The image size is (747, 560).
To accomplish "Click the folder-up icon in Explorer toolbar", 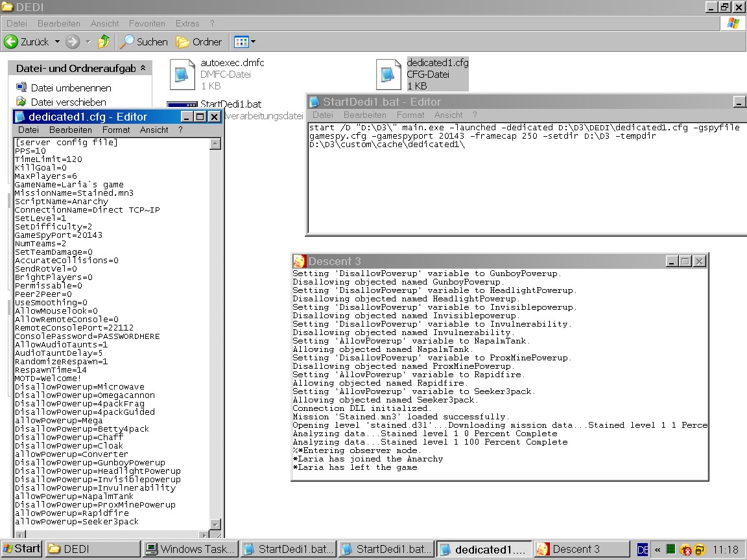I will [104, 41].
